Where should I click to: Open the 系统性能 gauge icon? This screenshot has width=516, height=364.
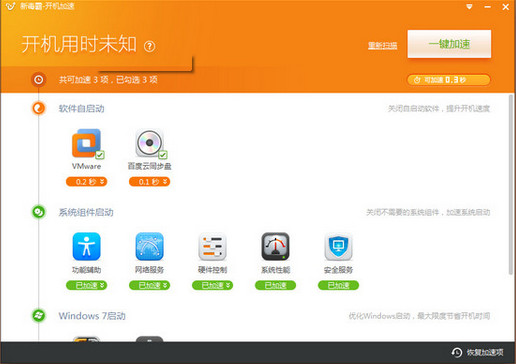[275, 246]
